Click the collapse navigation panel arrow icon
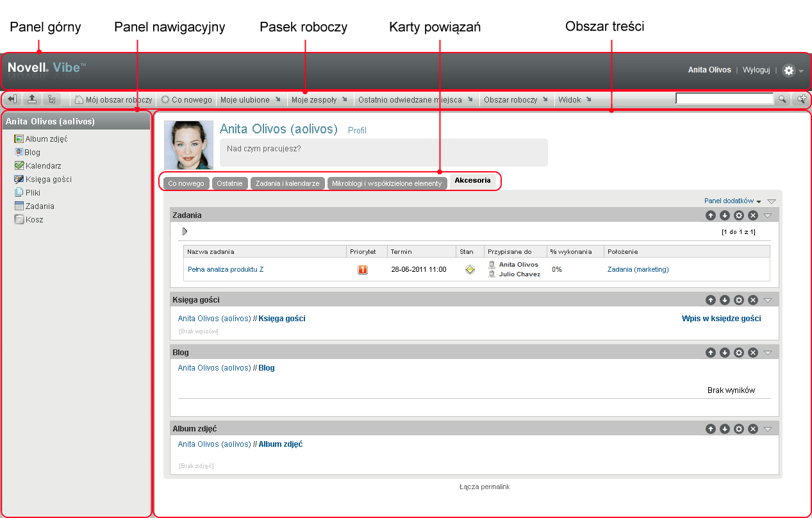The image size is (812, 518). pyautogui.click(x=13, y=99)
